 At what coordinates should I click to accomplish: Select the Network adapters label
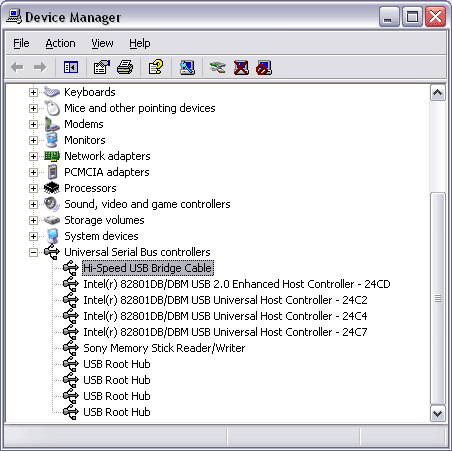click(107, 156)
